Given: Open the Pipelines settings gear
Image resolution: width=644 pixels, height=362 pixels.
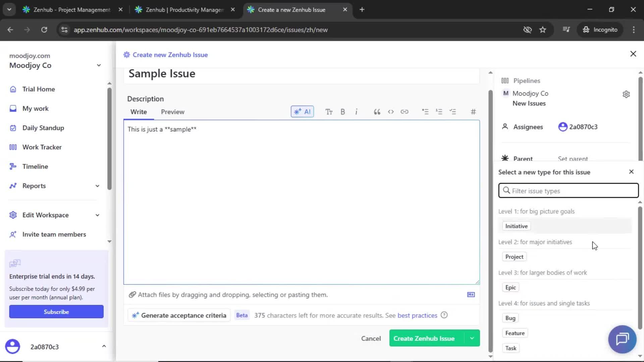Looking at the screenshot, I should point(626,94).
